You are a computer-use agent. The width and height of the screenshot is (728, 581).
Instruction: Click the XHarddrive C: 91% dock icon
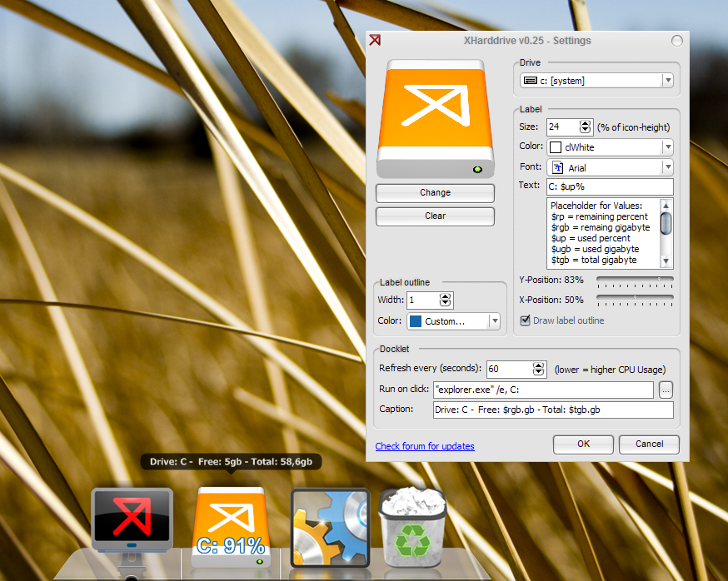[x=231, y=527]
